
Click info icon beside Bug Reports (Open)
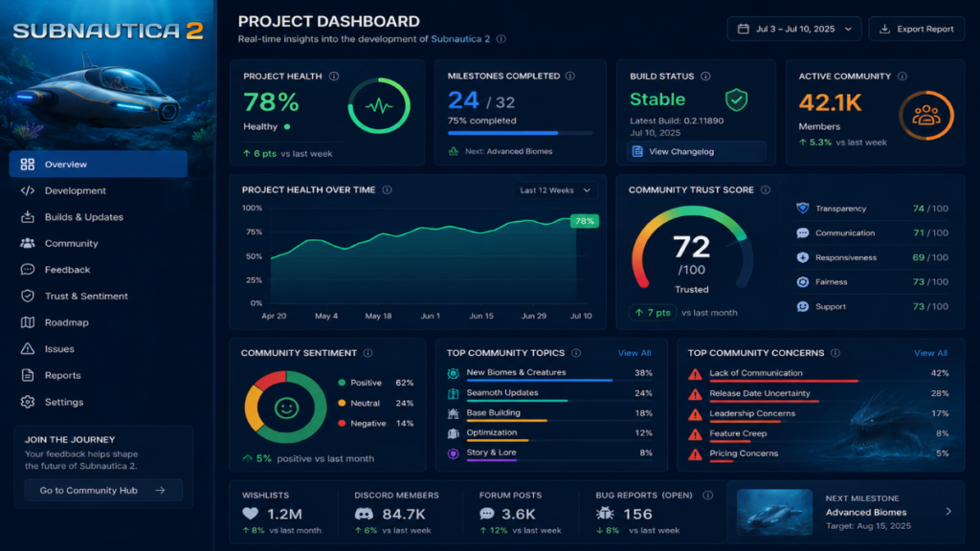707,496
